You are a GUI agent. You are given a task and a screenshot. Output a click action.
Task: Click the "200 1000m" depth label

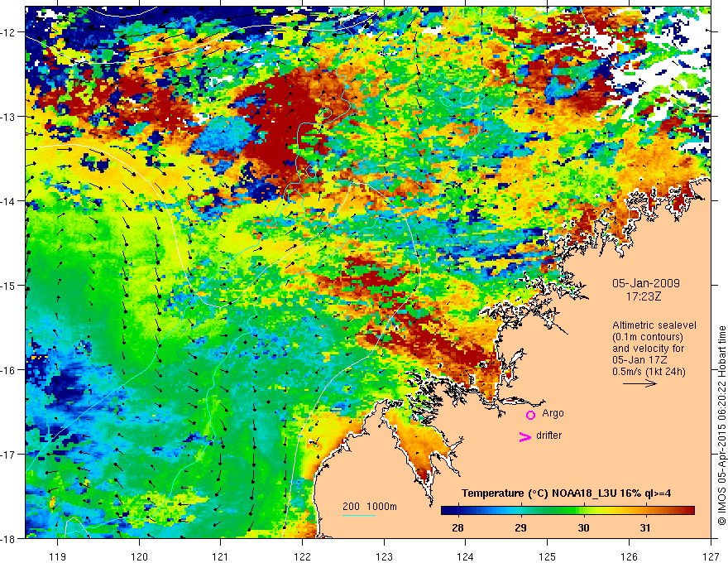click(370, 507)
